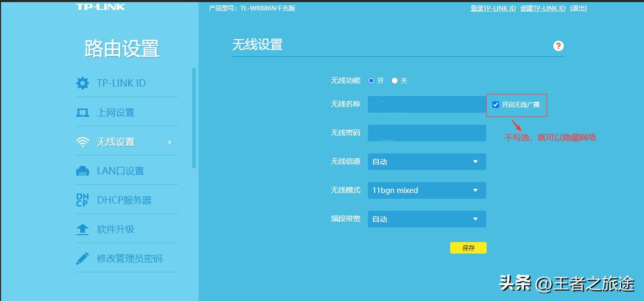Expand the 无线设置 menu chevron

click(170, 141)
